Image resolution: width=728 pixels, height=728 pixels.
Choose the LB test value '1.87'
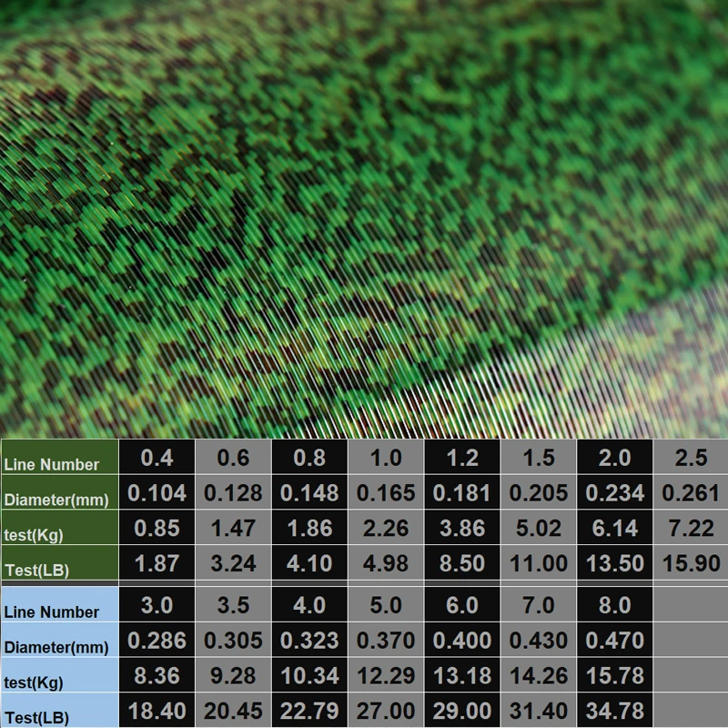157,562
